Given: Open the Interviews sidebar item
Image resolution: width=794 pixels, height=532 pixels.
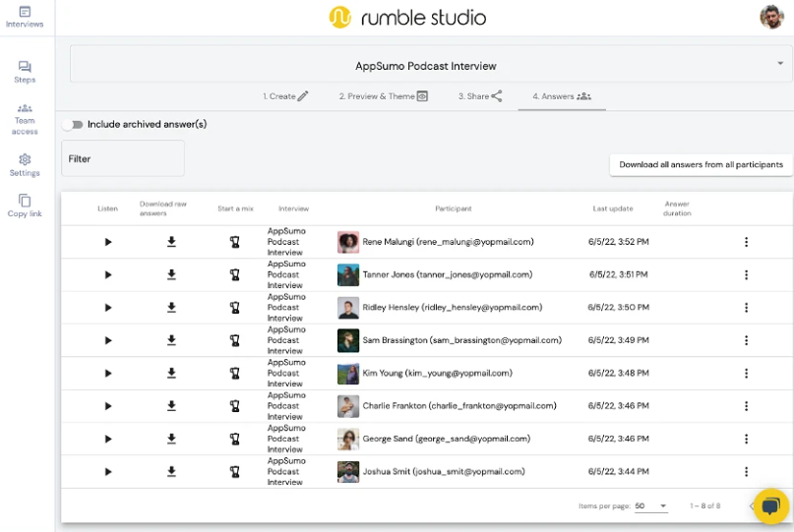Looking at the screenshot, I should (x=25, y=17).
